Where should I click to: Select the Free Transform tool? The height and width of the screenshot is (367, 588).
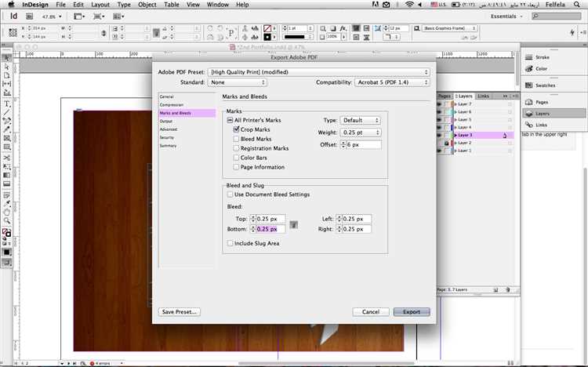(x=7, y=166)
